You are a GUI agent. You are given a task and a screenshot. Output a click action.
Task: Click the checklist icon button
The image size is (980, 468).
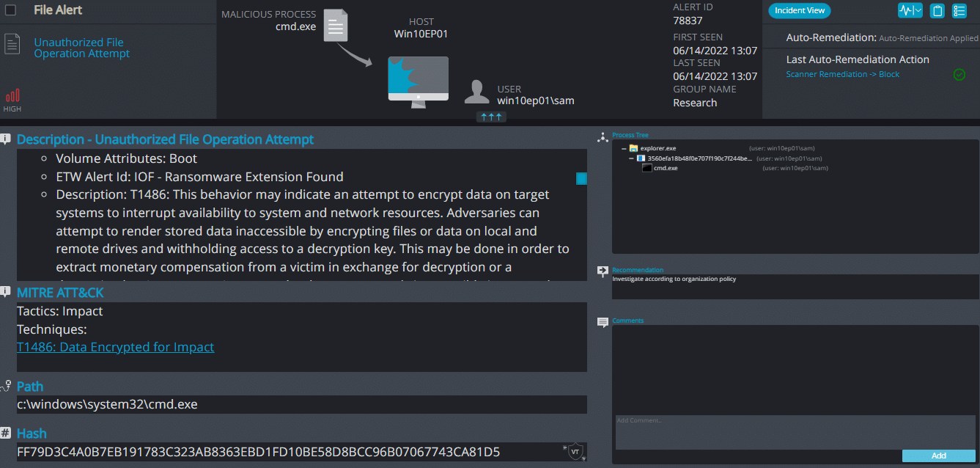pos(959,10)
